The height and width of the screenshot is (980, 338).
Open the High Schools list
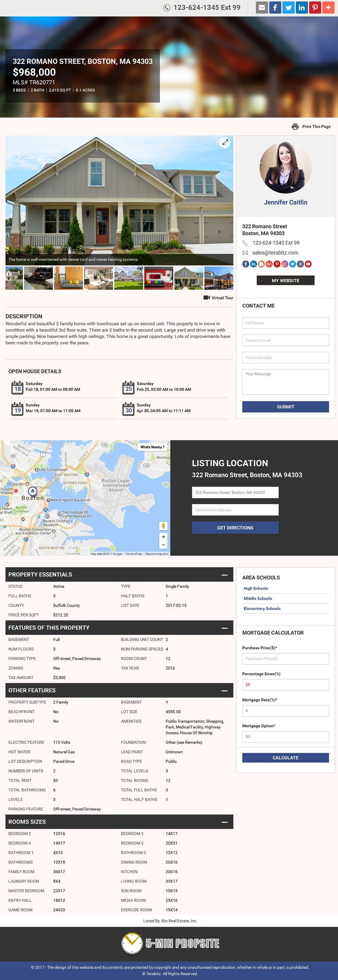click(256, 589)
